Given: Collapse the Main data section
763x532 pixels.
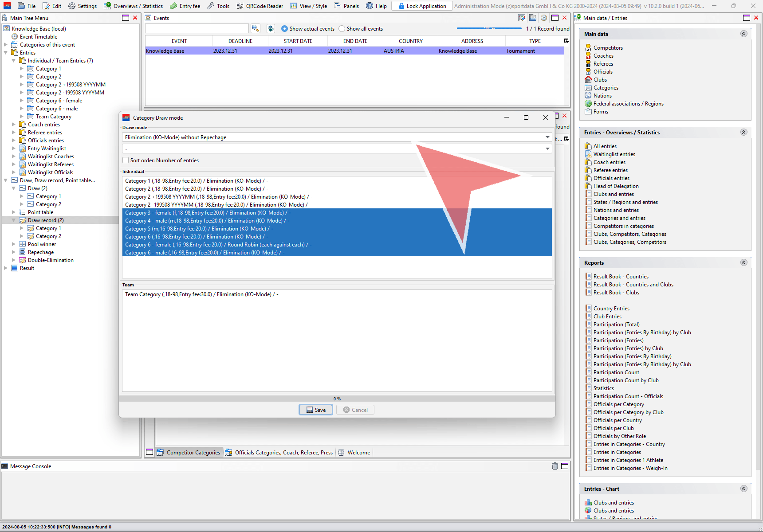Looking at the screenshot, I should 743,34.
